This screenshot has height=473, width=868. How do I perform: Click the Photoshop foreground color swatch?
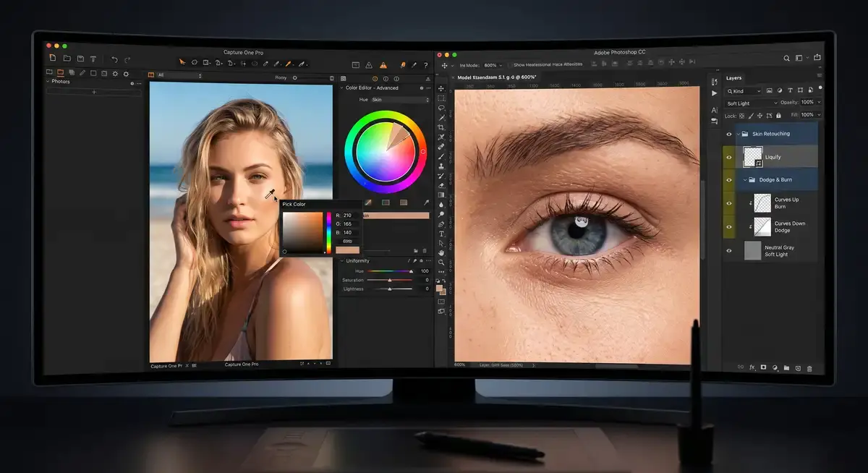point(439,288)
